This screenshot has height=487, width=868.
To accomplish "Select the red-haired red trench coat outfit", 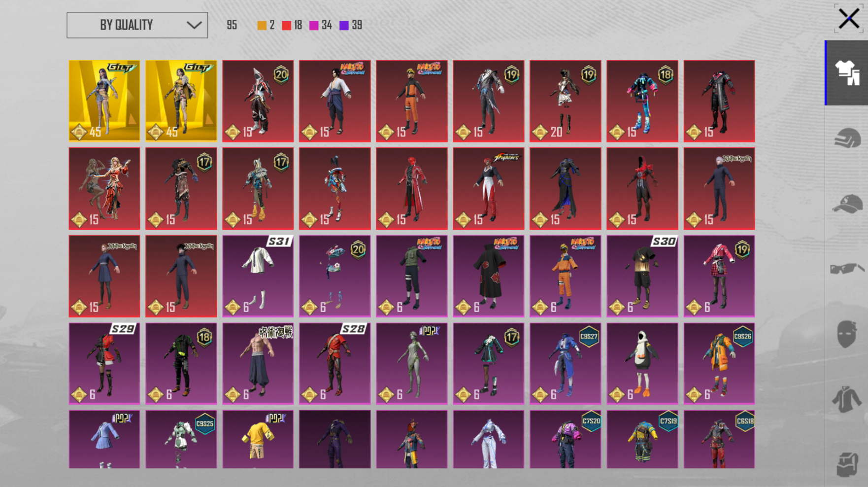I will [x=412, y=189].
